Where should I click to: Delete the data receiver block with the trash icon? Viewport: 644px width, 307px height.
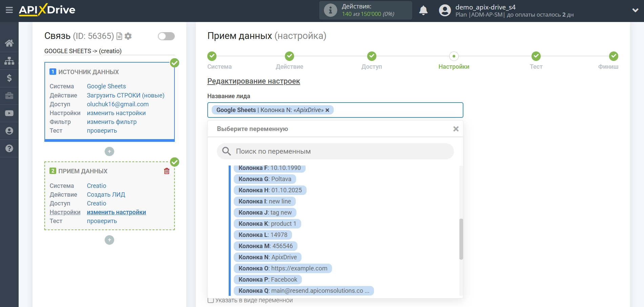(x=167, y=171)
